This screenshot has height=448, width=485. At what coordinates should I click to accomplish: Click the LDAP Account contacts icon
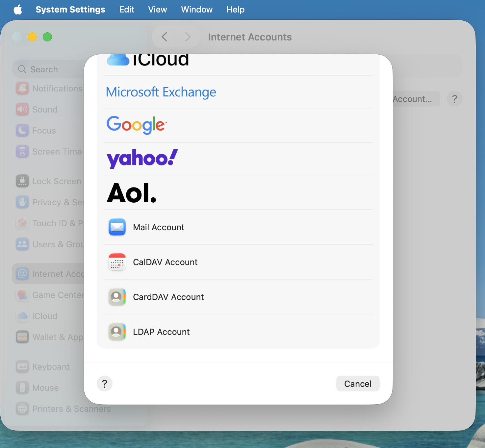tap(117, 332)
